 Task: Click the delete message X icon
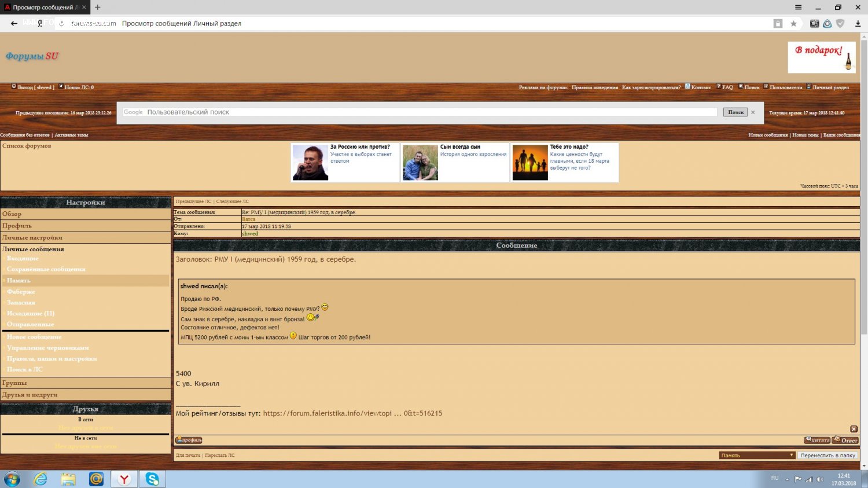point(854,429)
